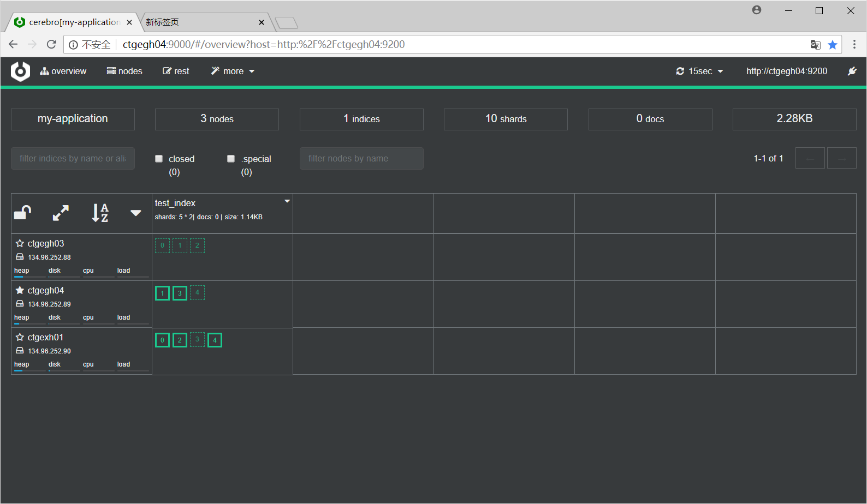Focus the filter indices by name field
The width and height of the screenshot is (867, 504).
pos(73,159)
